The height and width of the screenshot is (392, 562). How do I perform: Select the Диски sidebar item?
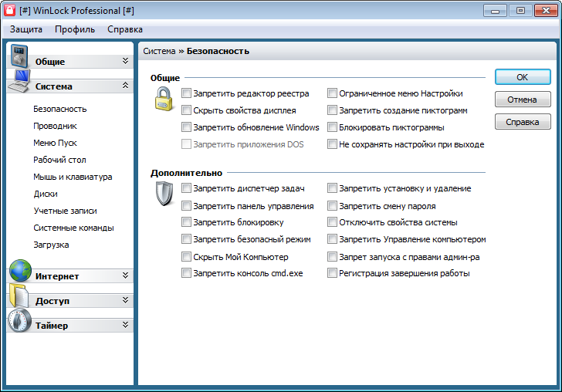(x=46, y=194)
